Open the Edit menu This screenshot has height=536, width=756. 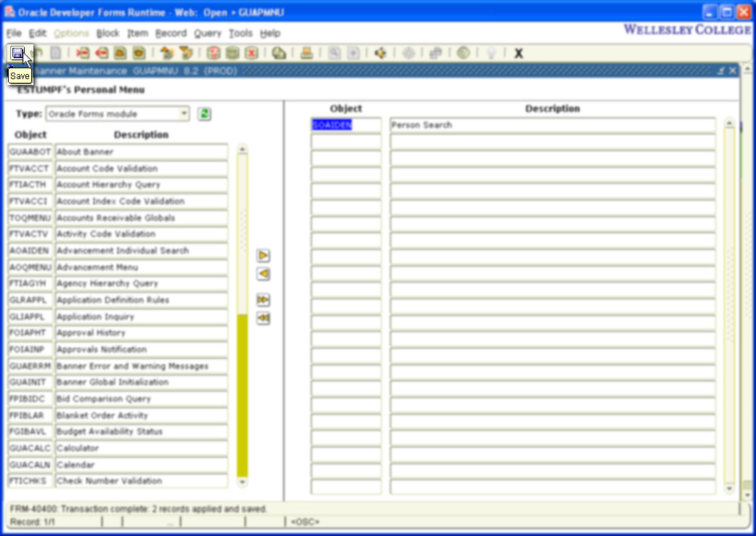(x=38, y=33)
